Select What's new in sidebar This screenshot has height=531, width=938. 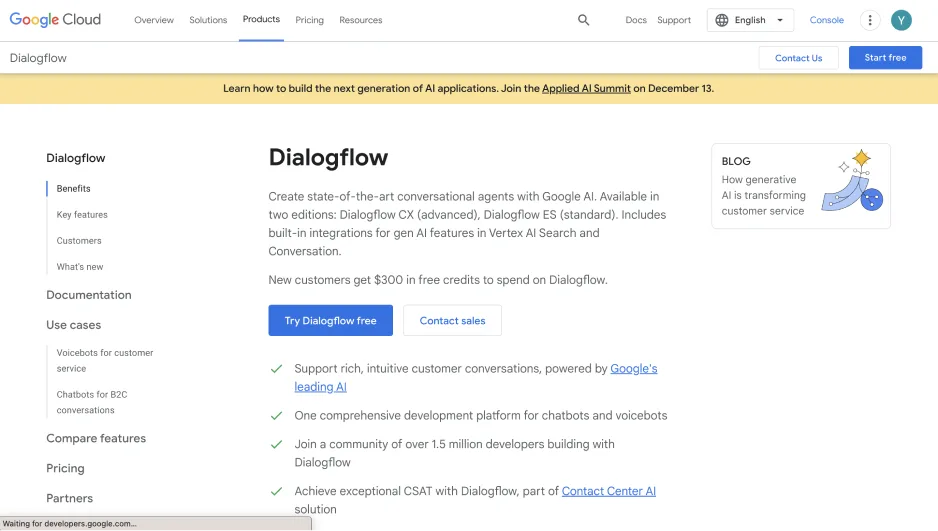(80, 267)
